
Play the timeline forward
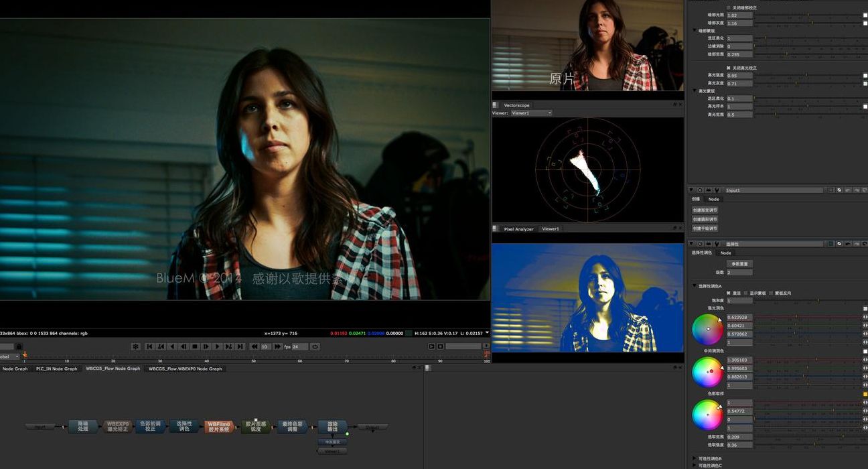217,346
